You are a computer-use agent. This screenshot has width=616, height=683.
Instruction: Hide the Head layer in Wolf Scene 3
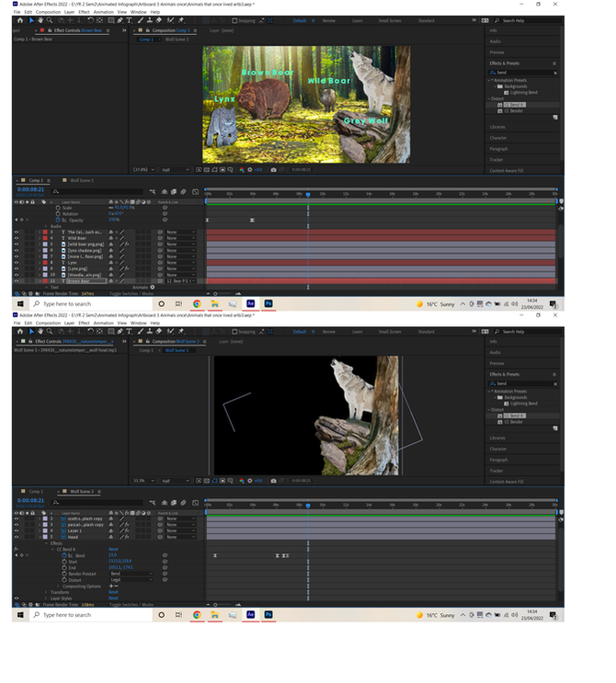point(17,537)
